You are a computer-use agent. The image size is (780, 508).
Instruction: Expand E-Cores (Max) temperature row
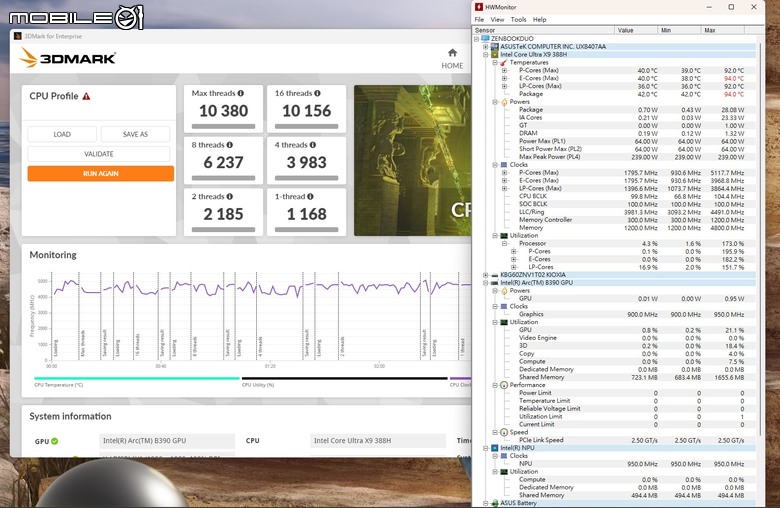(x=504, y=78)
